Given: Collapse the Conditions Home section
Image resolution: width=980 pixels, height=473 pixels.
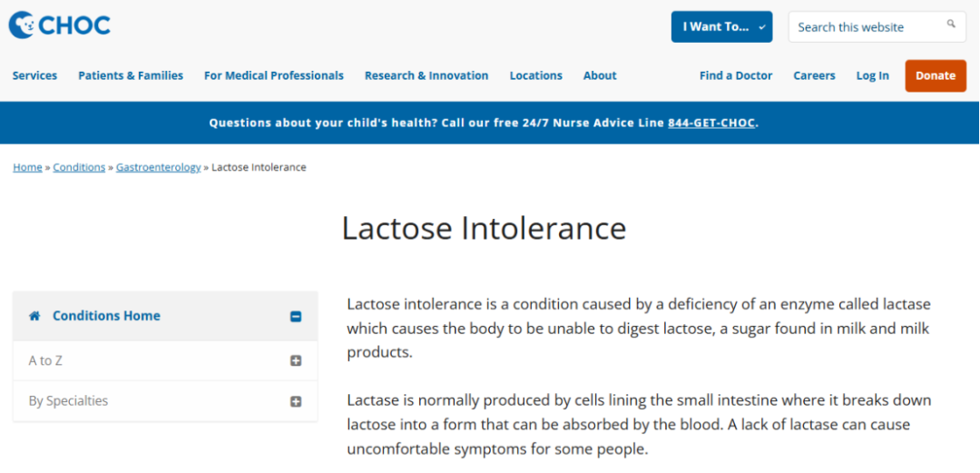Looking at the screenshot, I should pos(296,317).
